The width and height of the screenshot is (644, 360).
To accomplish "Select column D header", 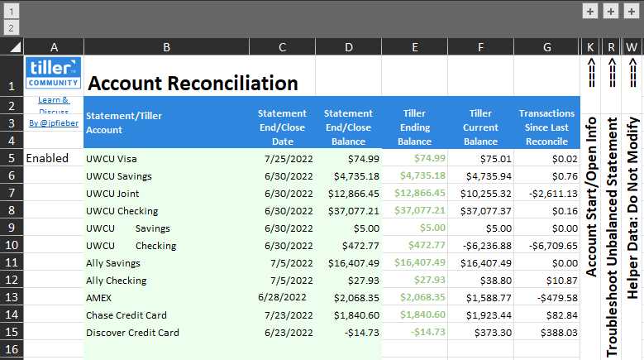I will pos(348,47).
